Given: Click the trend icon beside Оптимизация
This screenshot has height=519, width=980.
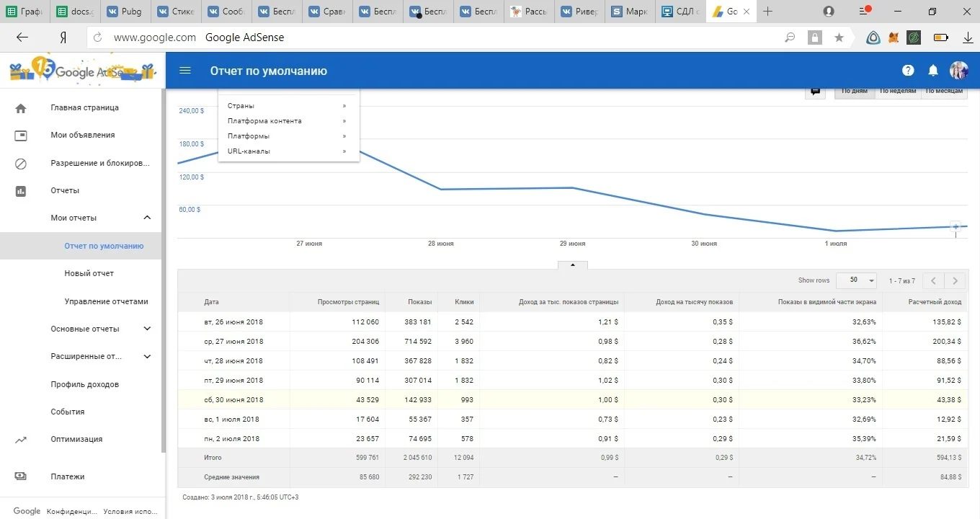Looking at the screenshot, I should click(x=21, y=440).
